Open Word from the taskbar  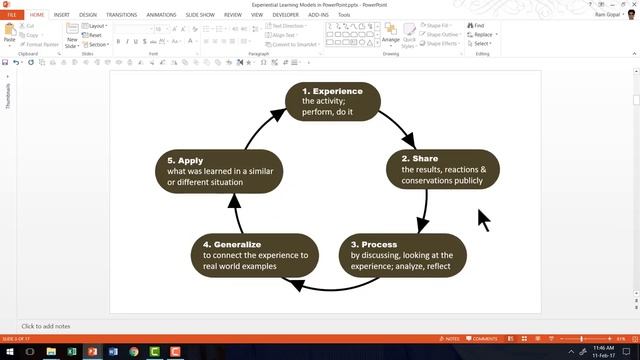click(113, 352)
